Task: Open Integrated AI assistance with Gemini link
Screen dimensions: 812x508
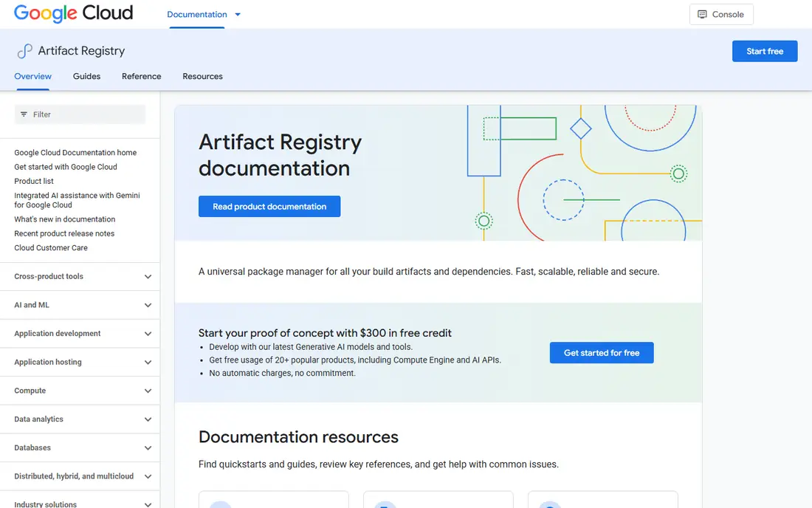Action: point(77,200)
